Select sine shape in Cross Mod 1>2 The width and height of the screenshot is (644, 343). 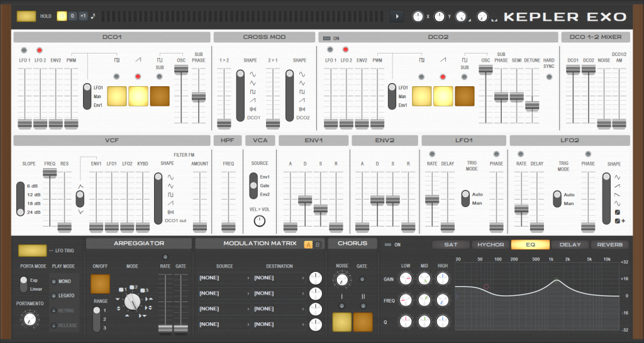pos(253,74)
